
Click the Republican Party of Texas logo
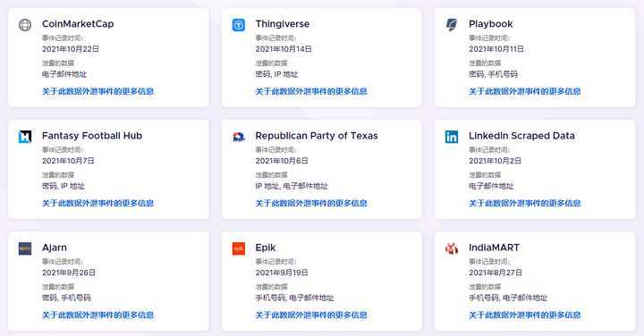point(239,137)
